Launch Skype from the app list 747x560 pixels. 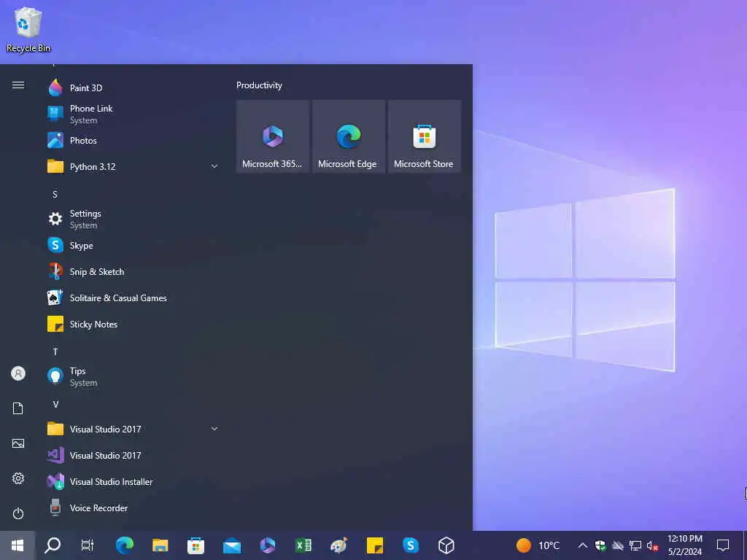click(133, 245)
